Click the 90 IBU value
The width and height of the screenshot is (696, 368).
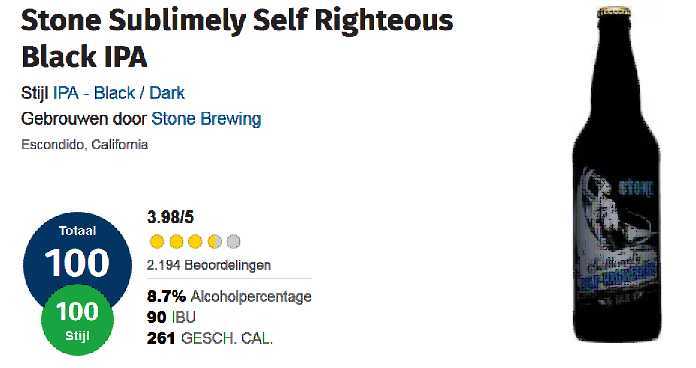[x=171, y=317]
